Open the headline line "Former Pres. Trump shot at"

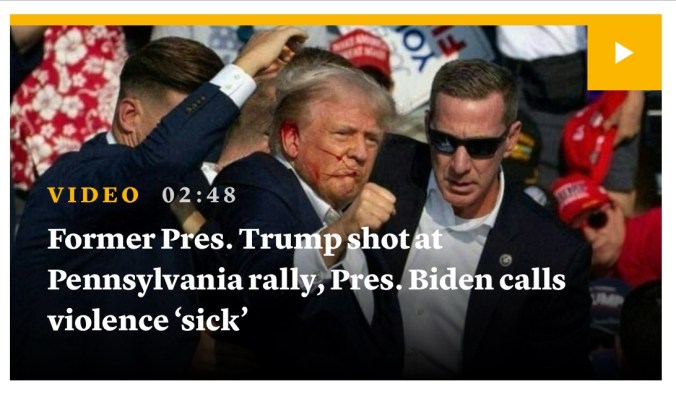(x=245, y=239)
